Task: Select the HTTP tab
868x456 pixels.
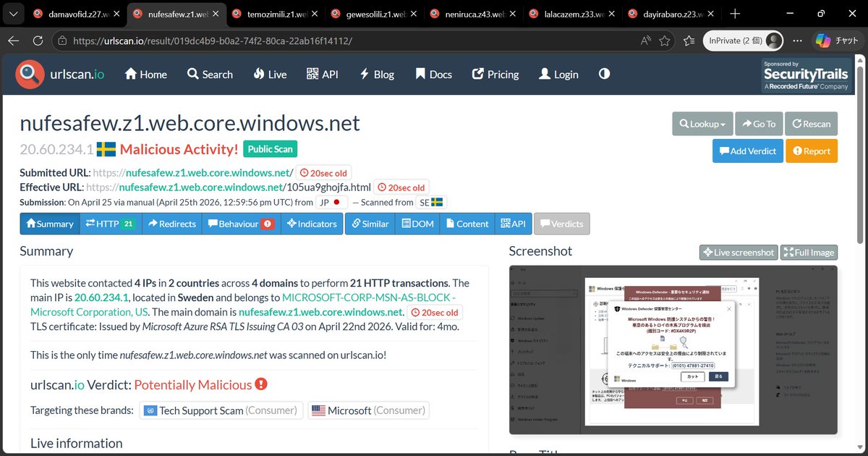Action: [x=111, y=224]
